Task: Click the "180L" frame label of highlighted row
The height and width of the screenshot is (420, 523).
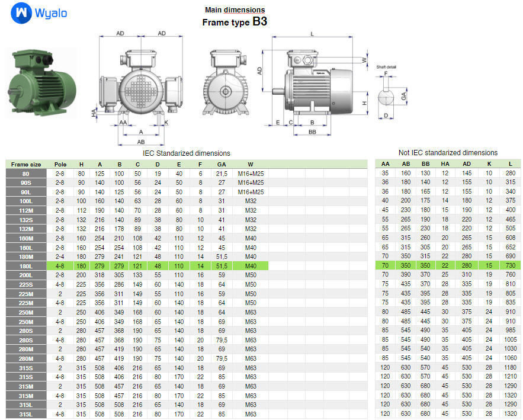Action: tap(25, 266)
